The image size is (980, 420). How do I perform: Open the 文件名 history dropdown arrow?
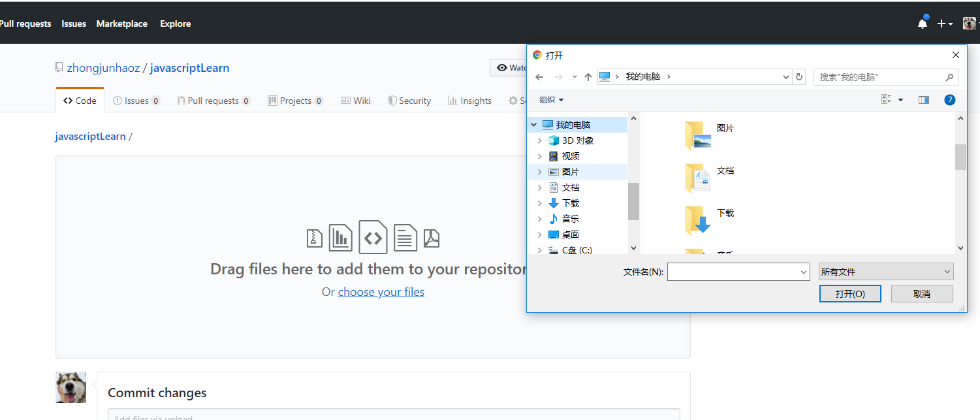coord(804,272)
